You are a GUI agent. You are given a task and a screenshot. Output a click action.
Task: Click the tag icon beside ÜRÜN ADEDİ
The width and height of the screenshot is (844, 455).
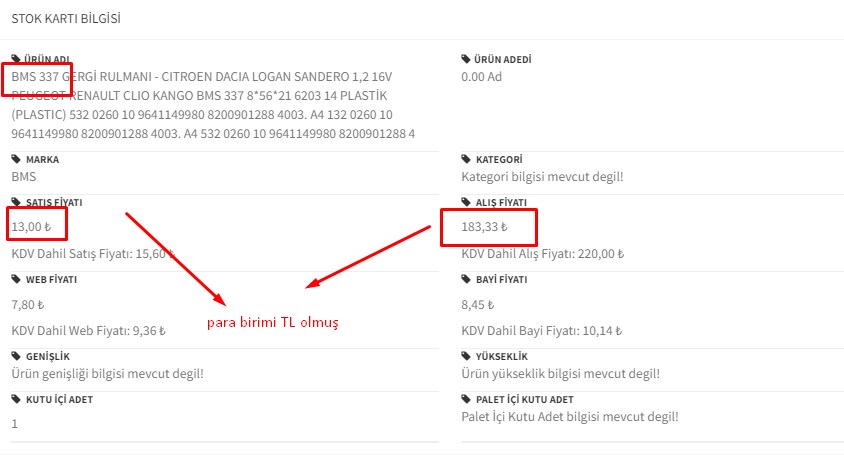[x=466, y=59]
